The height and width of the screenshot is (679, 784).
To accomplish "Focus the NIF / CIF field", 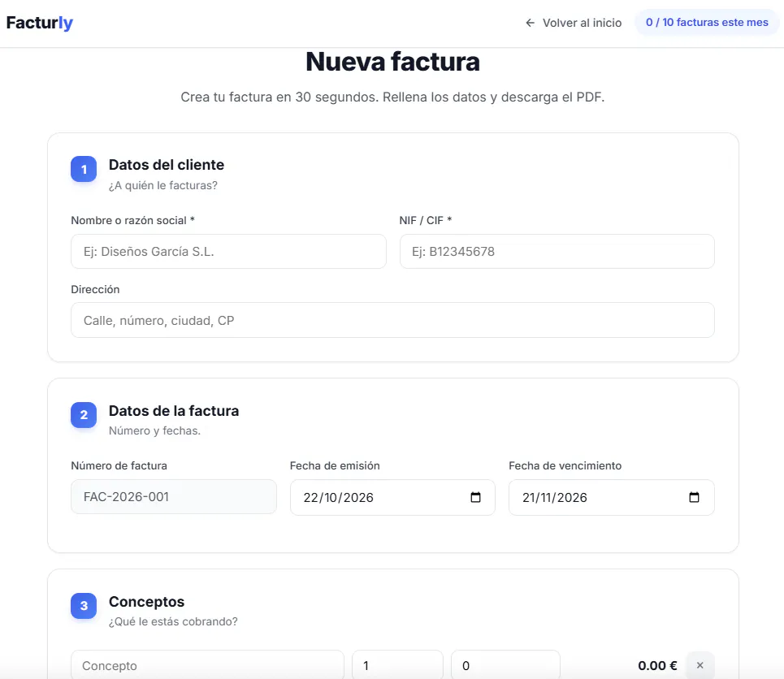I will tap(557, 251).
